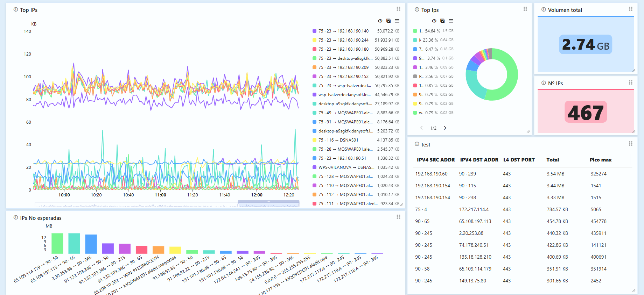644x295 pixels.
Task: Click info icon beside Top Ips donut panel title
Action: click(417, 10)
